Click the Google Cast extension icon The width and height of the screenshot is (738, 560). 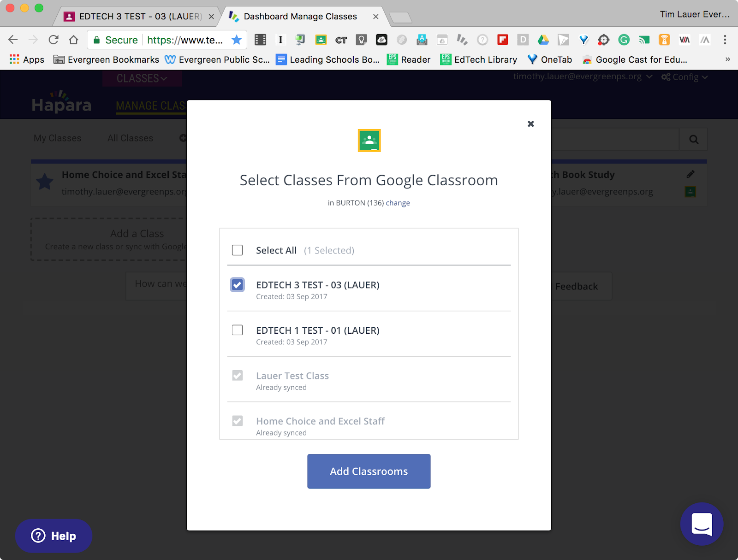[644, 40]
